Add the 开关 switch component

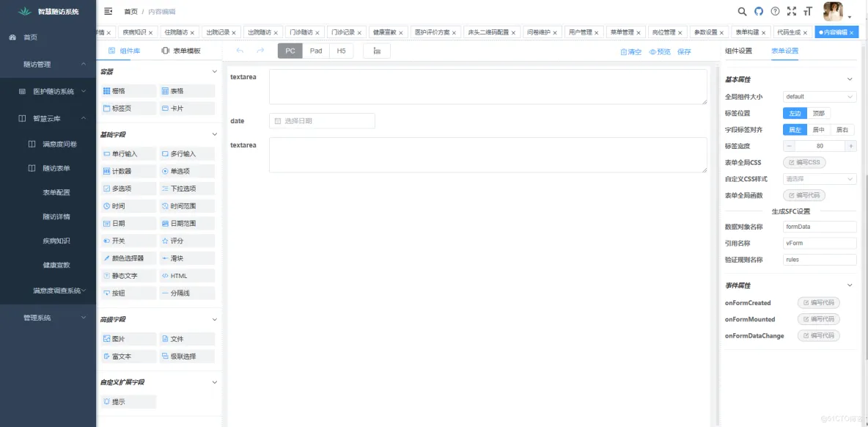[x=128, y=241]
